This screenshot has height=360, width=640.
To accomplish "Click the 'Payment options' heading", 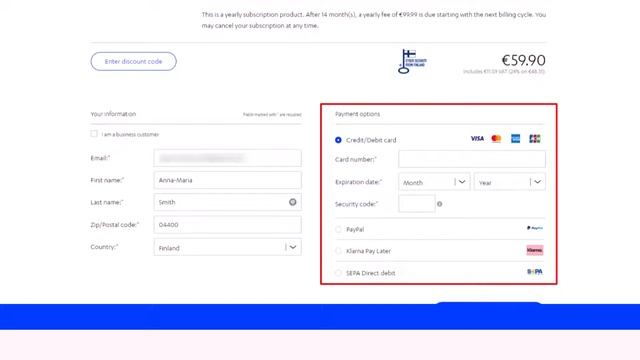I will (358, 114).
